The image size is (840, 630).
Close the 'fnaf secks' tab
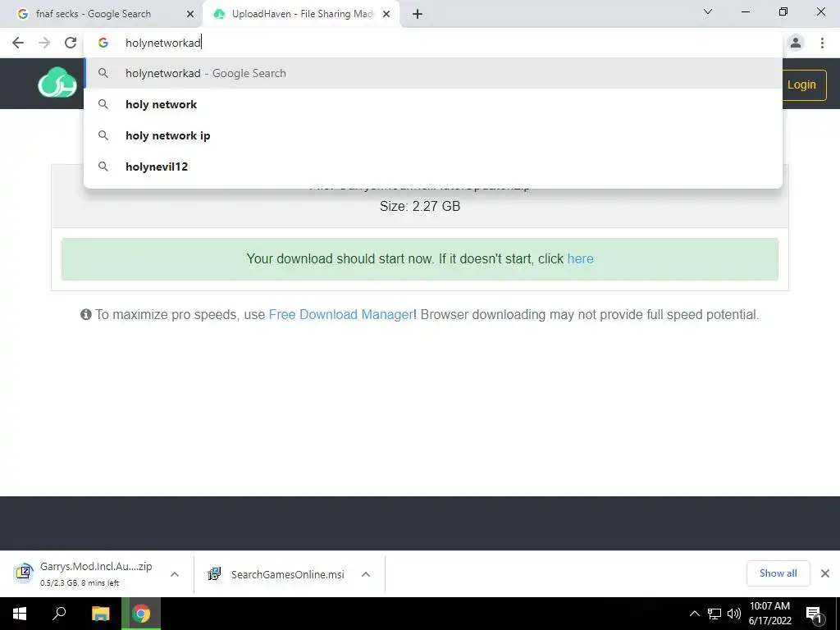(189, 14)
